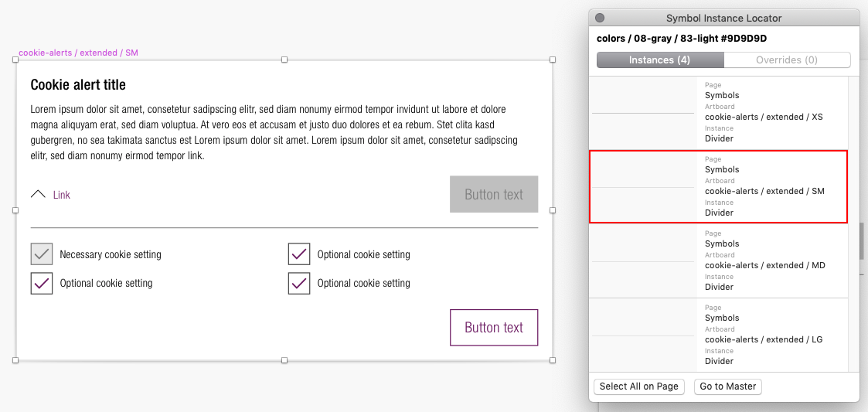Select the cookie-alerts / extended / SM instance row

(718, 186)
